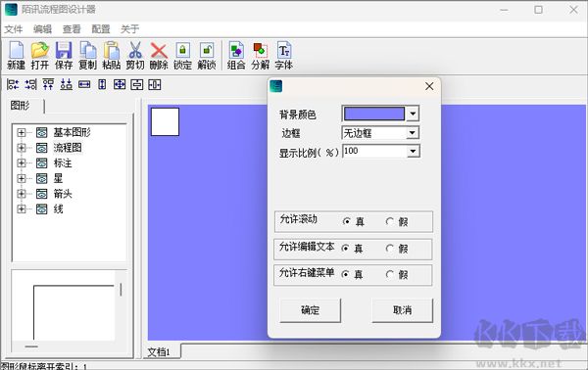Image resolution: width=588 pixels, height=370 pixels.
Task: Expand the 线 tree node
Action: click(22, 208)
